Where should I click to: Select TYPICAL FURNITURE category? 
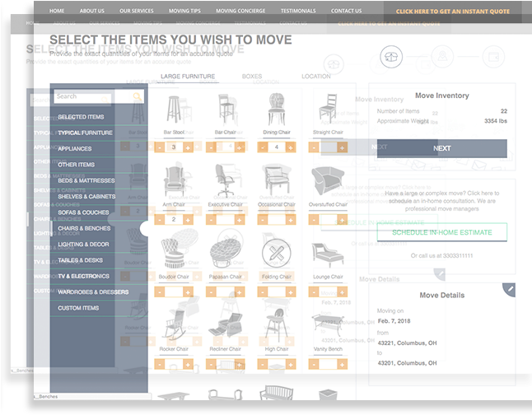85,133
